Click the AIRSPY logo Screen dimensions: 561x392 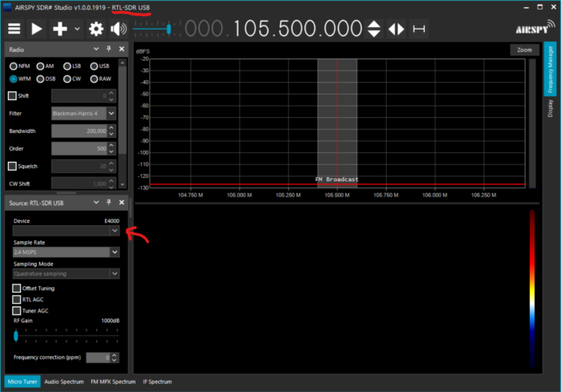535,29
